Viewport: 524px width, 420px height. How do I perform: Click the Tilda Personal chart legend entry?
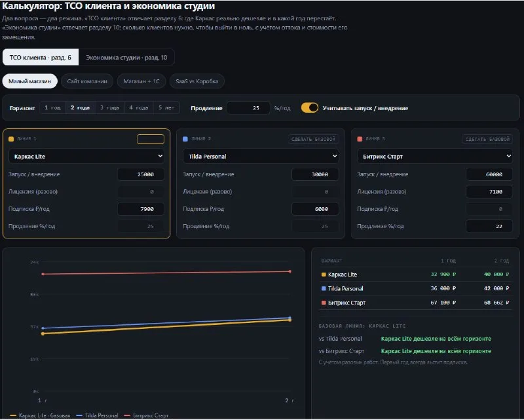(x=97, y=415)
